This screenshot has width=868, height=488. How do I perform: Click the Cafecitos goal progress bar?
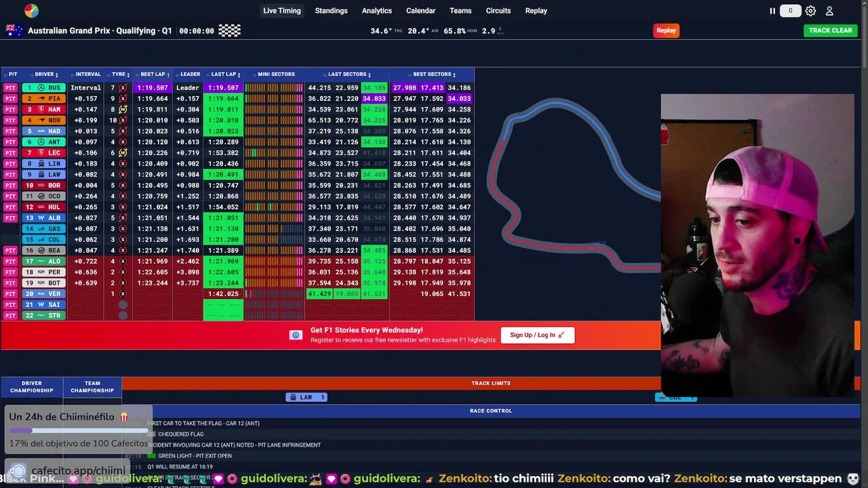[x=79, y=430]
